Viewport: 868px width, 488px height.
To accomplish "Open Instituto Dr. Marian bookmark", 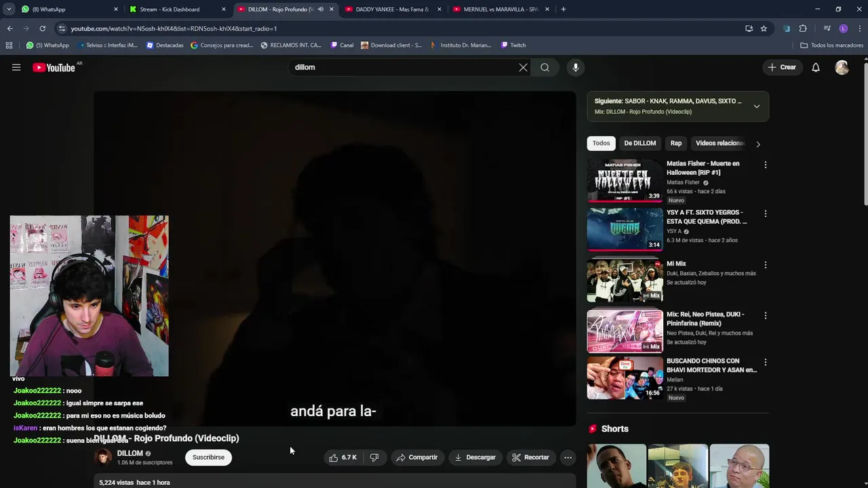I will (x=460, y=45).
